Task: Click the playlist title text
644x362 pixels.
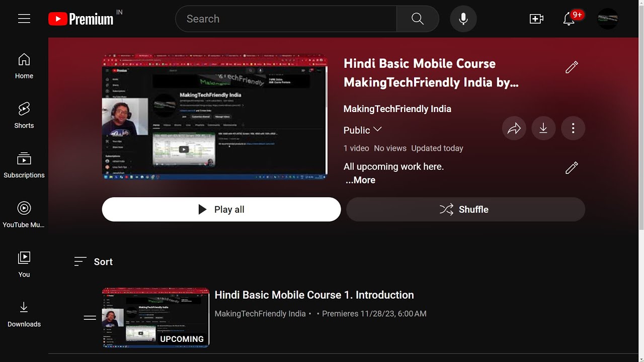Action: pos(431,73)
